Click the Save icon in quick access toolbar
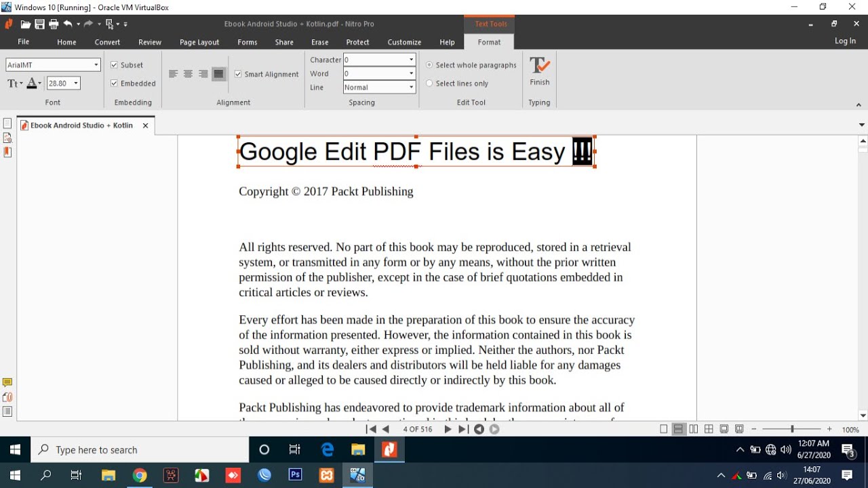This screenshot has width=868, height=488. (40, 24)
